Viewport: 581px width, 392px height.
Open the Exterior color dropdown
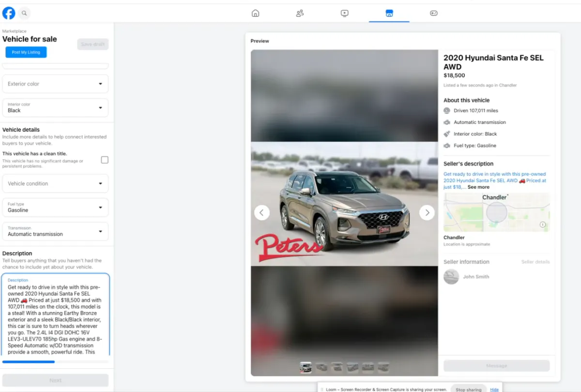point(55,84)
